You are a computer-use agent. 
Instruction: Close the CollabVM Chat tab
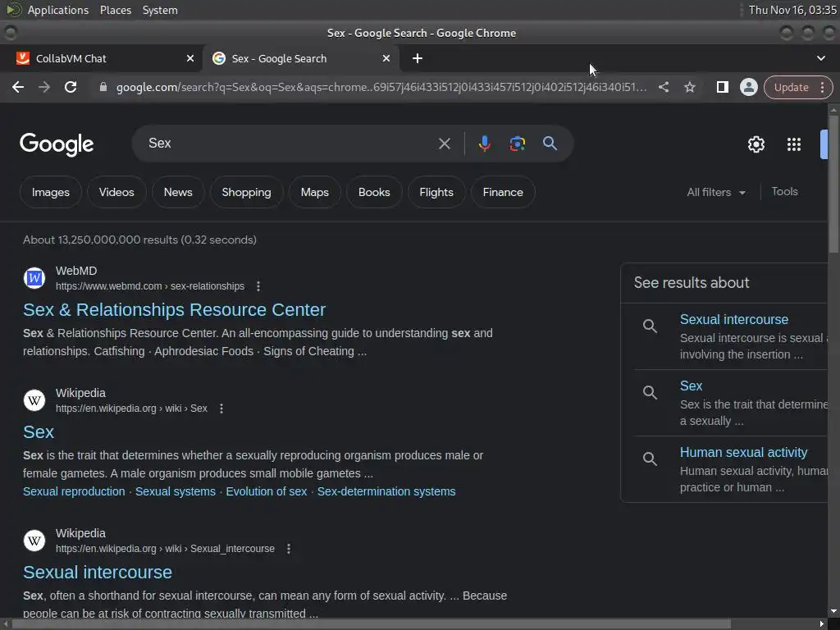click(x=190, y=58)
